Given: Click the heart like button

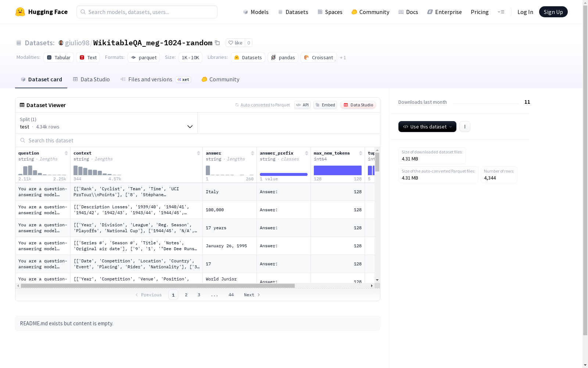Looking at the screenshot, I should [x=235, y=43].
